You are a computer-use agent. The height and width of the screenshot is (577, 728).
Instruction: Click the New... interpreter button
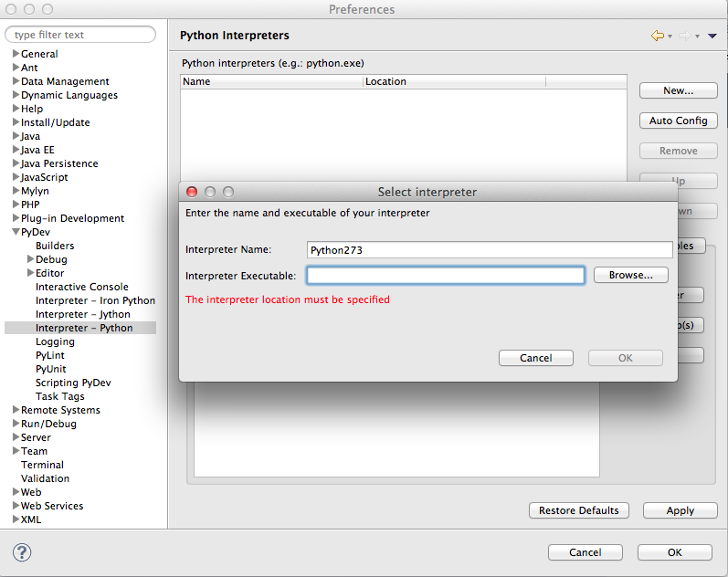pos(678,90)
